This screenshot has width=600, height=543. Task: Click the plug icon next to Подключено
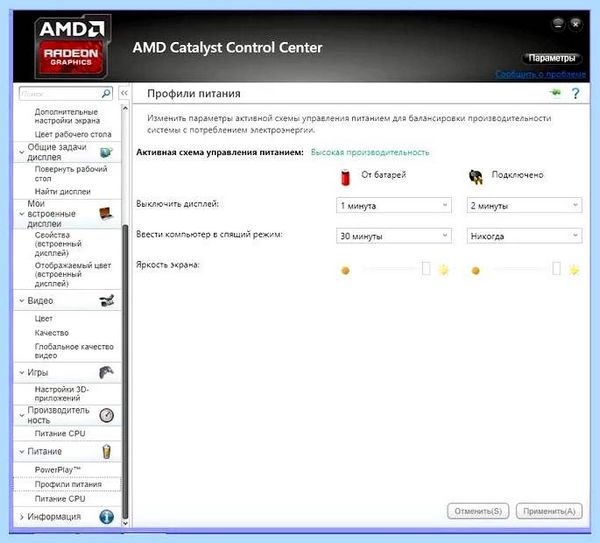476,177
